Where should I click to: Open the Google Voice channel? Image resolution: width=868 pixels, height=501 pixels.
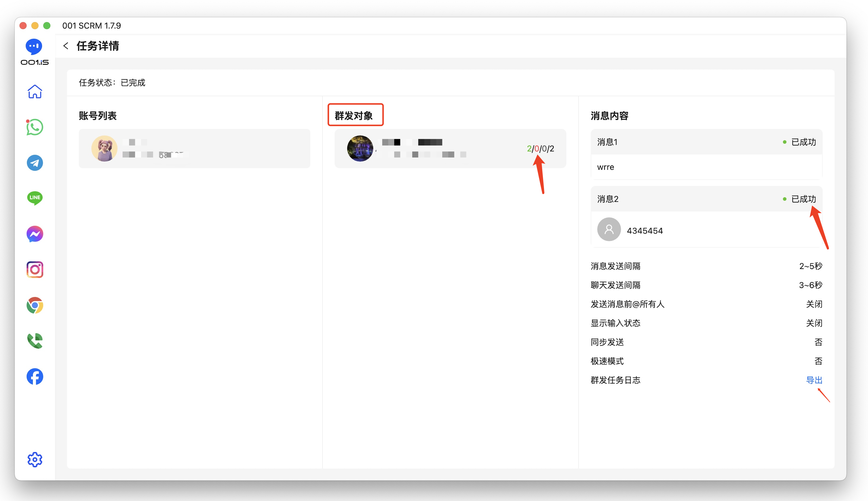pyautogui.click(x=34, y=340)
